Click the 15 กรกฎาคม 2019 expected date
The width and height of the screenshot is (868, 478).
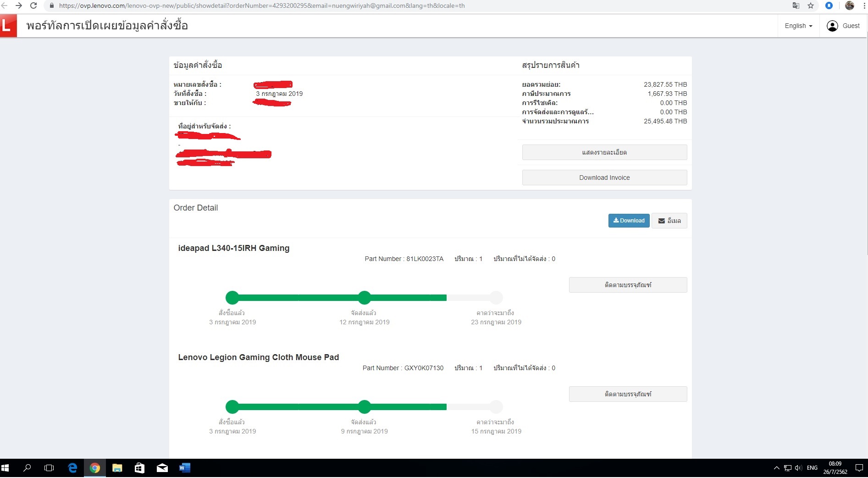pyautogui.click(x=496, y=431)
